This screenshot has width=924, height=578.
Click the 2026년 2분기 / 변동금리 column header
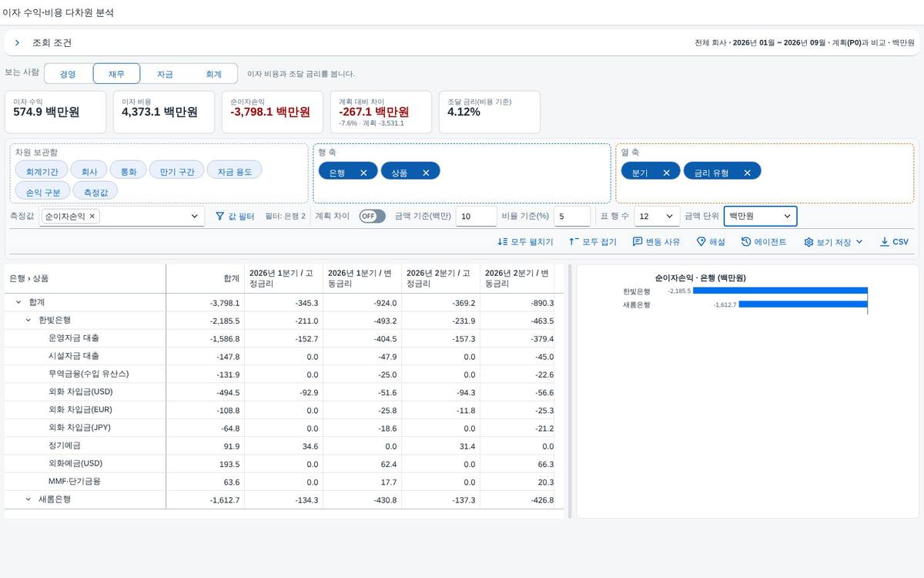click(519, 278)
